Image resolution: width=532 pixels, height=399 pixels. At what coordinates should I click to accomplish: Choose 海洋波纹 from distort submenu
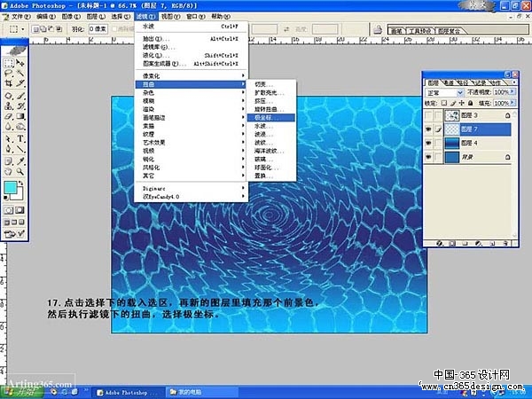pyautogui.click(x=271, y=151)
